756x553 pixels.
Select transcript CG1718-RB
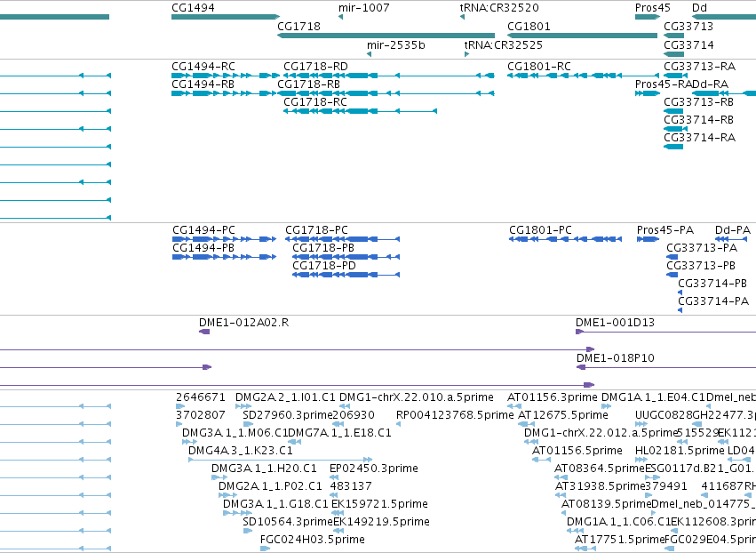386,93
